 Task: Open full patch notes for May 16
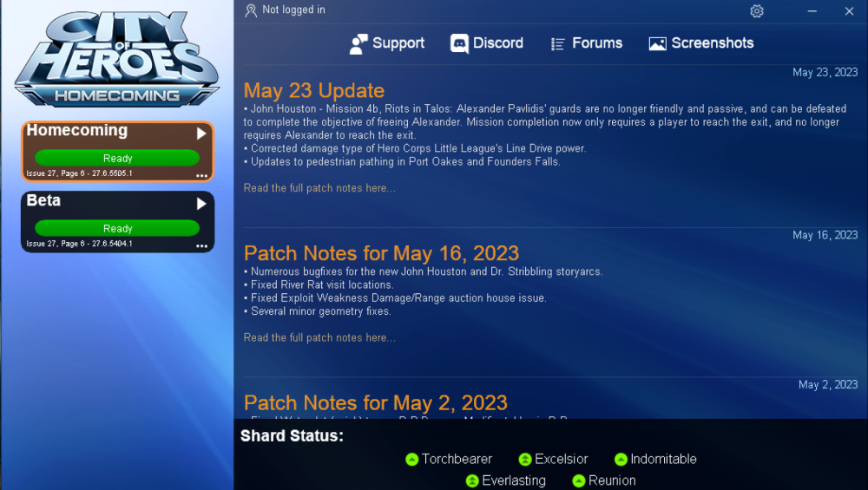tap(319, 338)
